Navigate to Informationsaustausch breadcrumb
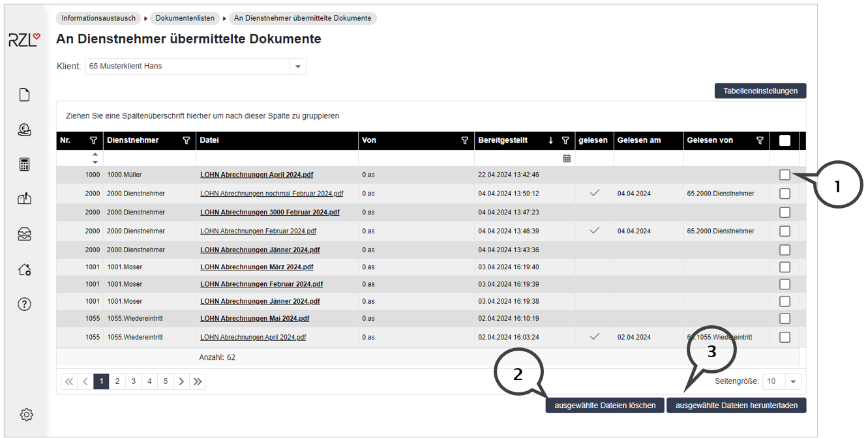 click(x=98, y=18)
